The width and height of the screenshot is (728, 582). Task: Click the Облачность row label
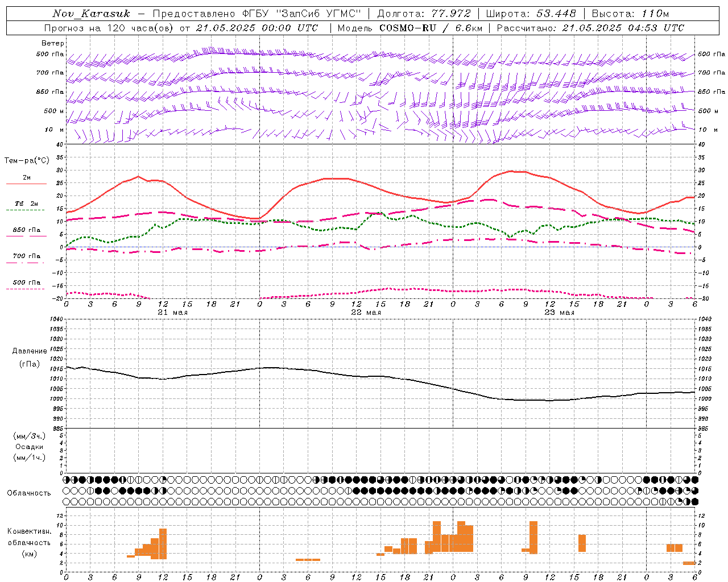[29, 493]
